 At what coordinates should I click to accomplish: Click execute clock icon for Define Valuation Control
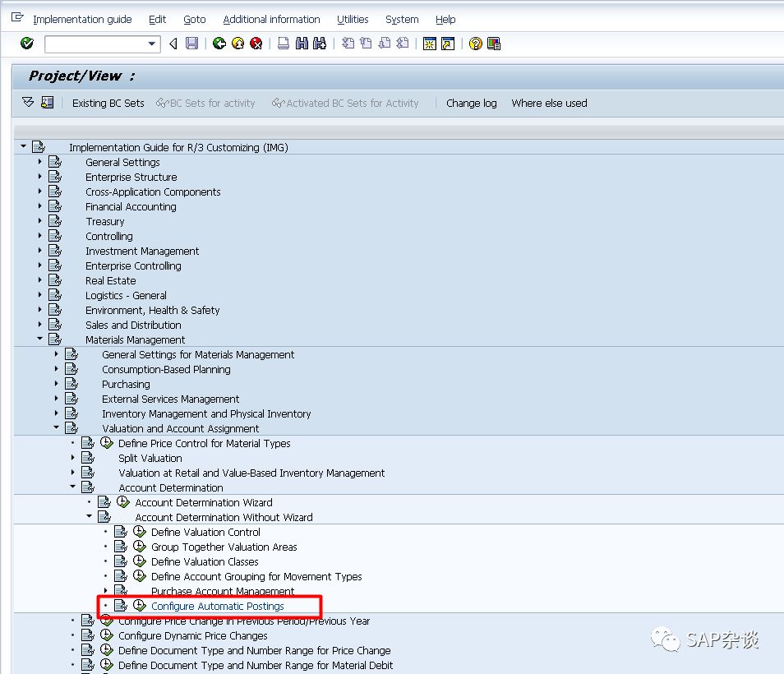[x=140, y=532]
